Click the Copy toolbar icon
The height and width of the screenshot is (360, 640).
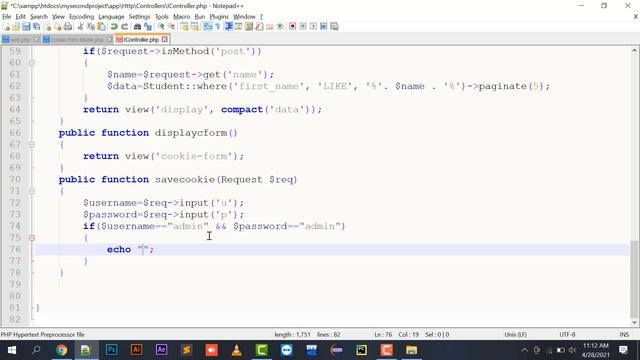tap(91, 27)
